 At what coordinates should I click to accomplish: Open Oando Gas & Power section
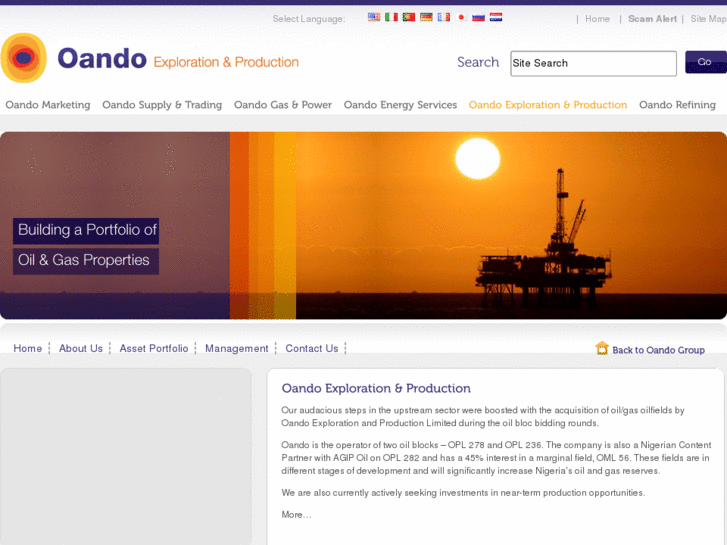tap(283, 105)
